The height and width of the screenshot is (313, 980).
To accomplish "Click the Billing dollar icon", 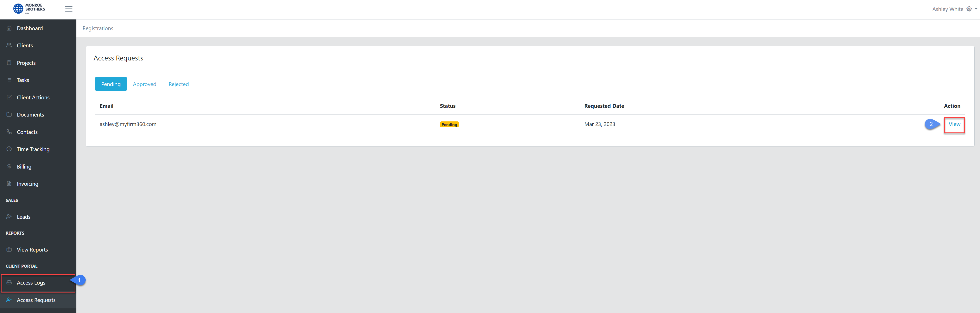I will [x=9, y=166].
